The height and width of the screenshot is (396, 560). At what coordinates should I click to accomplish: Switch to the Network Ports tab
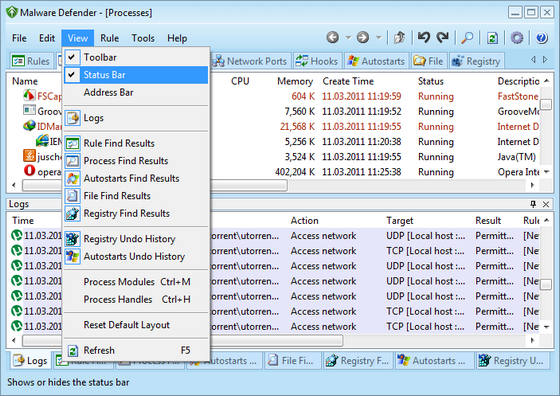point(250,61)
